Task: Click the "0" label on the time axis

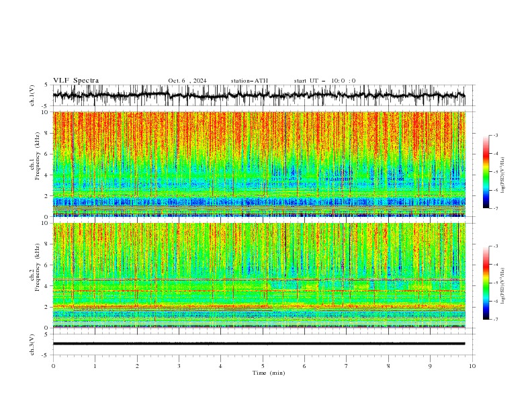Action: click(x=53, y=366)
